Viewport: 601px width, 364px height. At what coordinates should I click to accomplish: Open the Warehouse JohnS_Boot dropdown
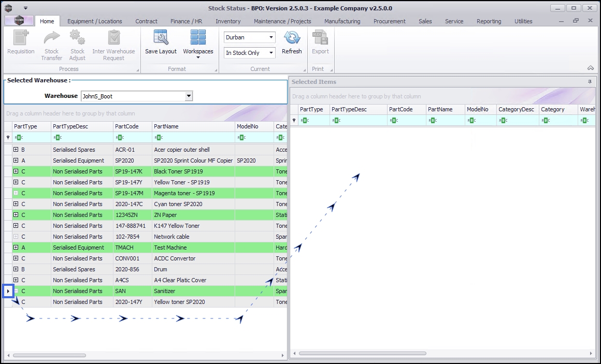tap(189, 96)
